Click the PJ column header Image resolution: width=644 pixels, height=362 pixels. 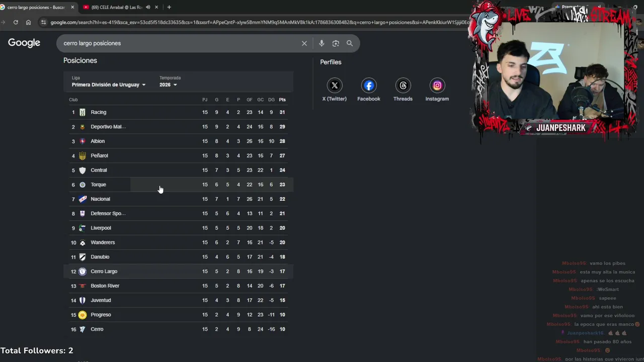click(x=205, y=100)
